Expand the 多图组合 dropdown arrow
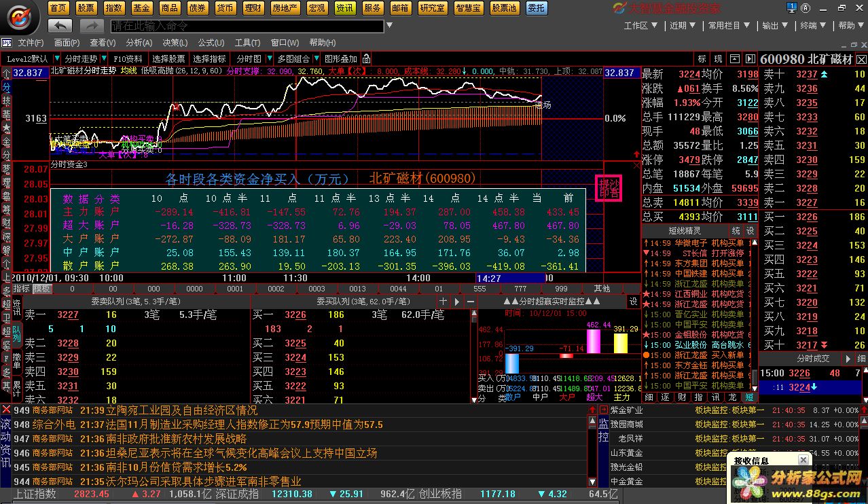Viewport: 868px width, 504px height. (x=316, y=59)
